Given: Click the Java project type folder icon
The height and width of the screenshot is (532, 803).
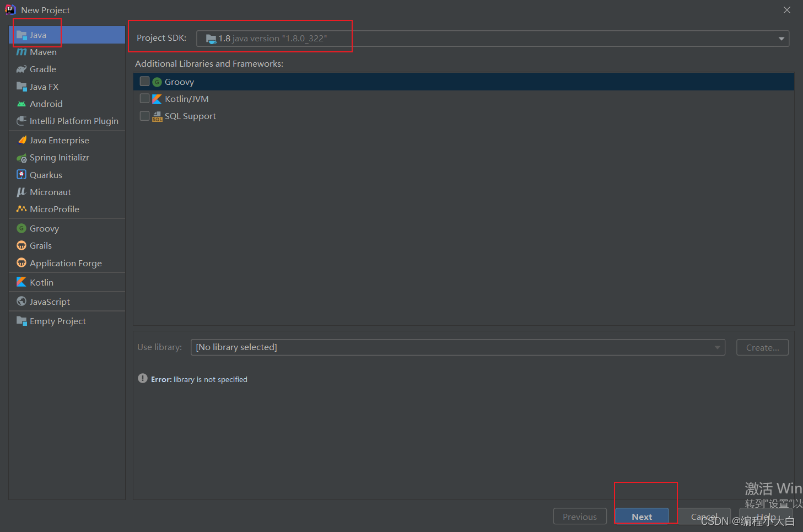Looking at the screenshot, I should pyautogui.click(x=21, y=35).
